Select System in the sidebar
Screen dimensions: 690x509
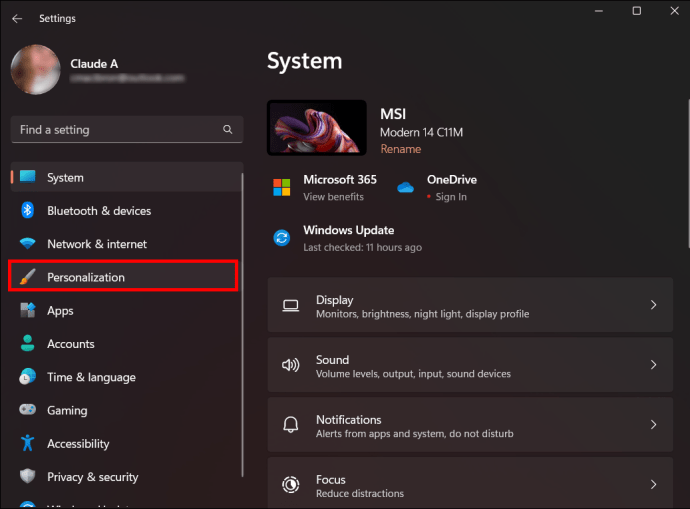(x=127, y=177)
